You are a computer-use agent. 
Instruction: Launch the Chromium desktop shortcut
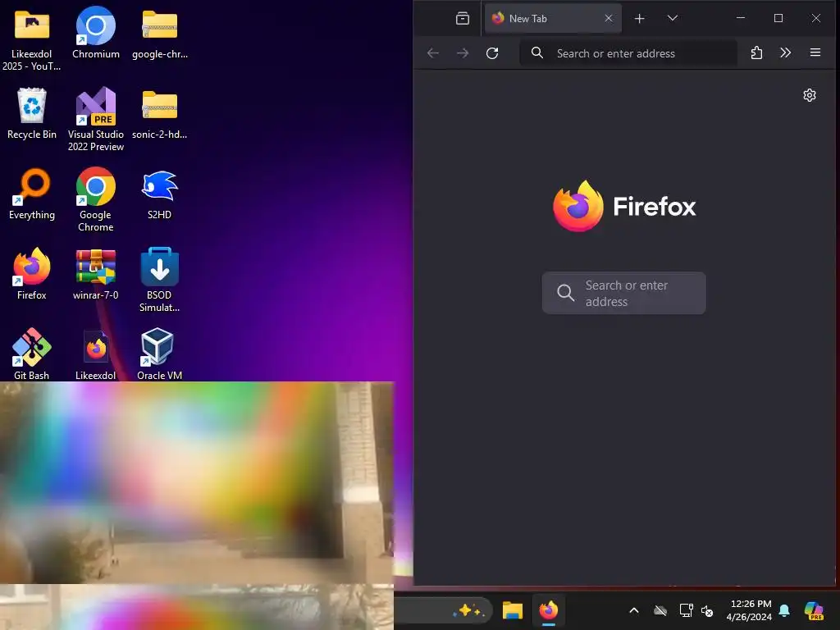(x=96, y=33)
